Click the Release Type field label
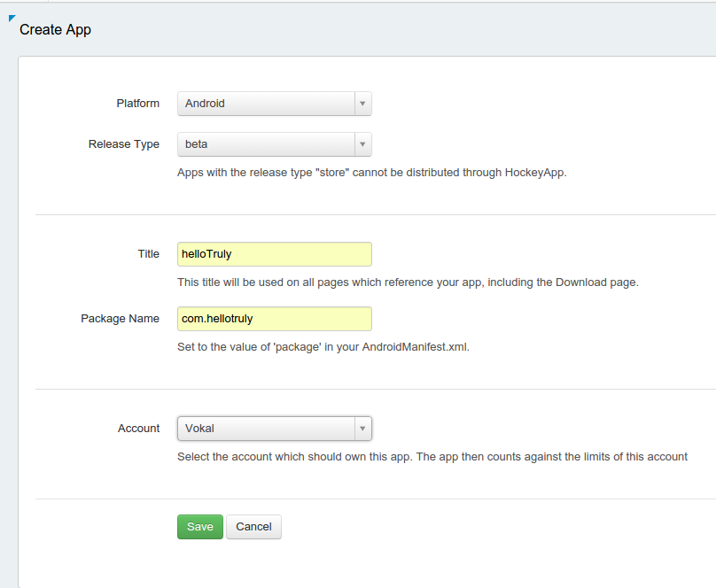Viewport: 716px width, 588px height. tap(124, 144)
